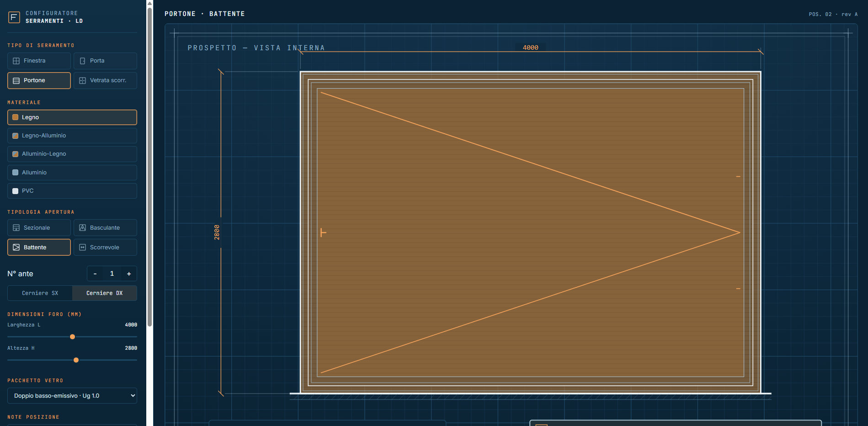Switch to Cerniere SX hinge side
868x426 pixels.
click(40, 293)
